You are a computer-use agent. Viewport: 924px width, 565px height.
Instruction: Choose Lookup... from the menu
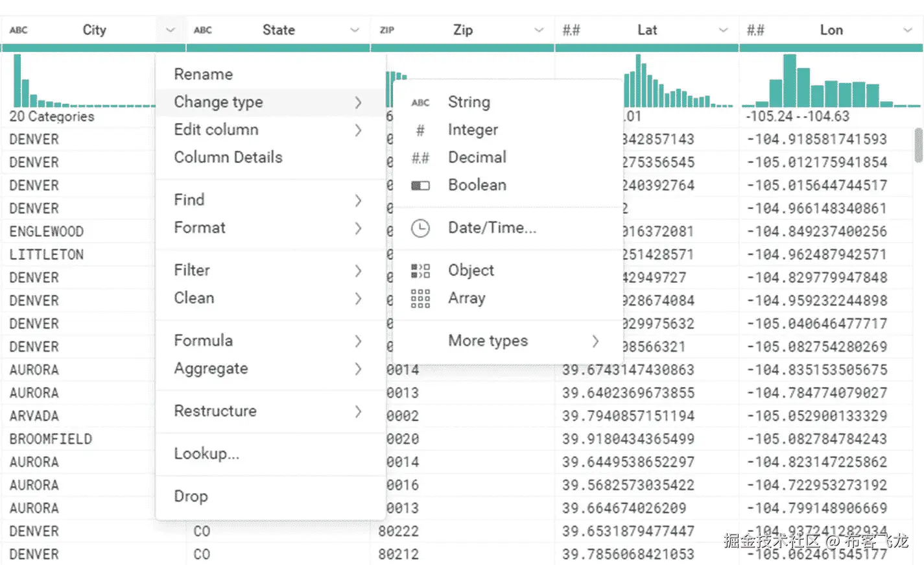[271, 453]
